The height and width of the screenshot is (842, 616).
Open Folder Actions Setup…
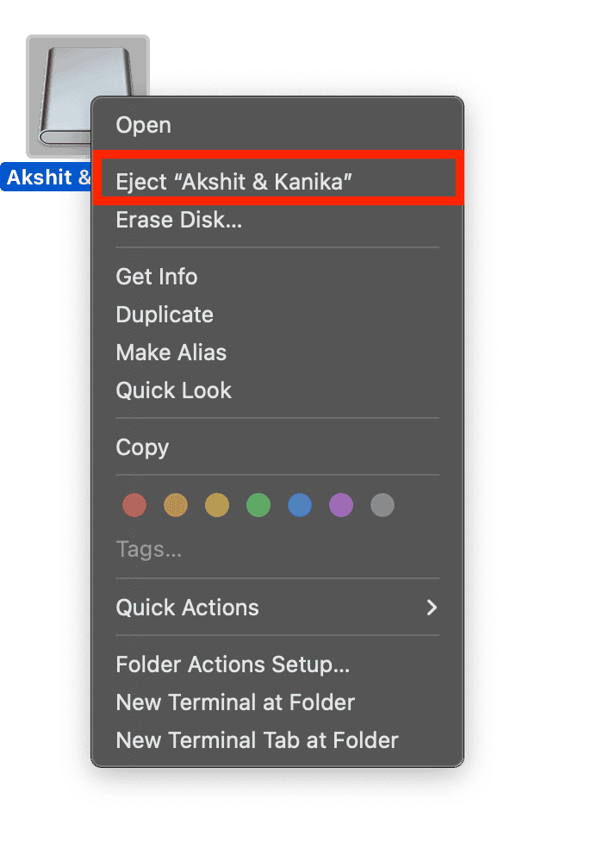[x=233, y=664]
